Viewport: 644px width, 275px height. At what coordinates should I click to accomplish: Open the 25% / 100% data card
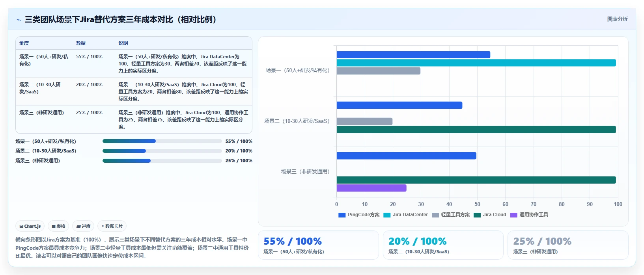(568, 245)
